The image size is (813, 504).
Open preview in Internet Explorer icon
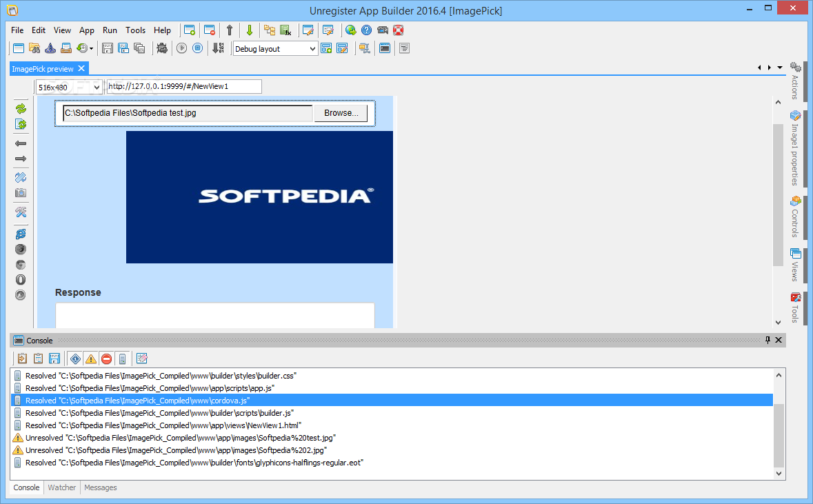(21, 234)
